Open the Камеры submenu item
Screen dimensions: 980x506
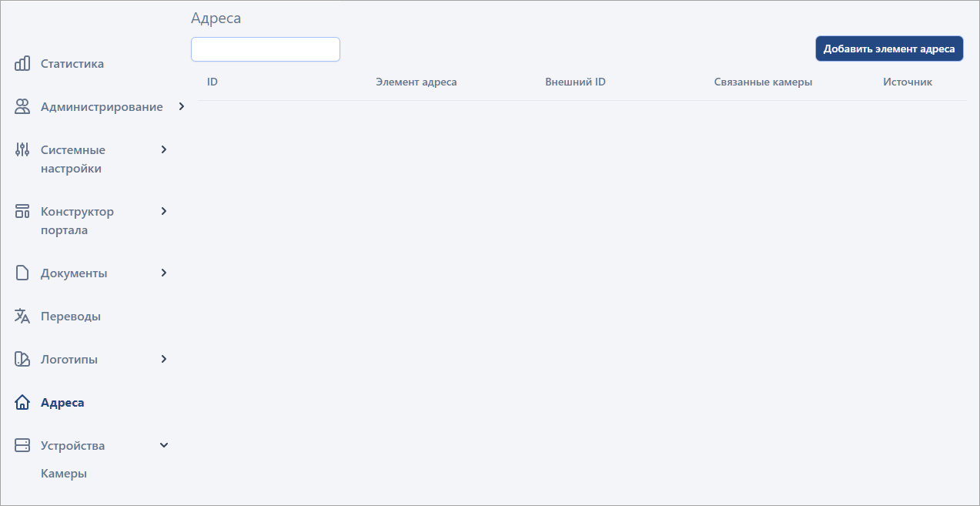64,474
